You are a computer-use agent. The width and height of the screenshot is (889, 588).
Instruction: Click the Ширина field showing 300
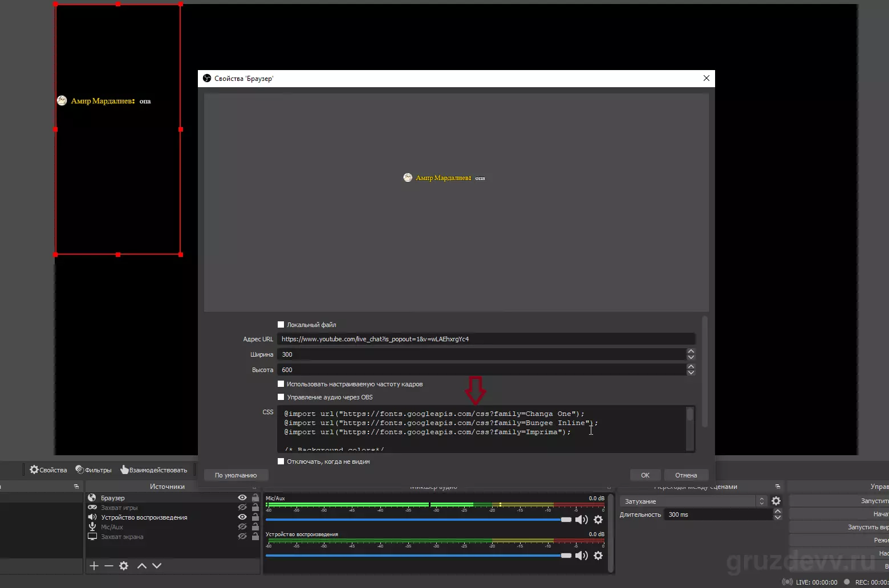pos(482,354)
